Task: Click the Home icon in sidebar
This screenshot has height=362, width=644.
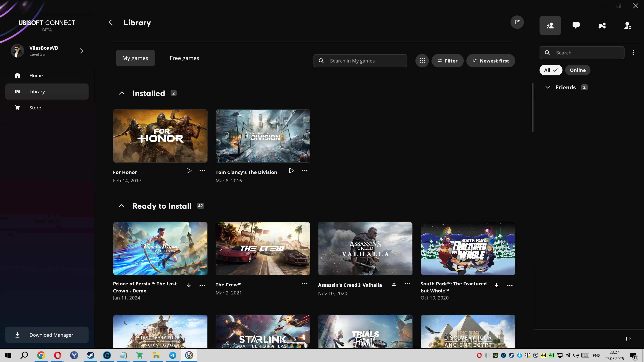Action: point(17,75)
